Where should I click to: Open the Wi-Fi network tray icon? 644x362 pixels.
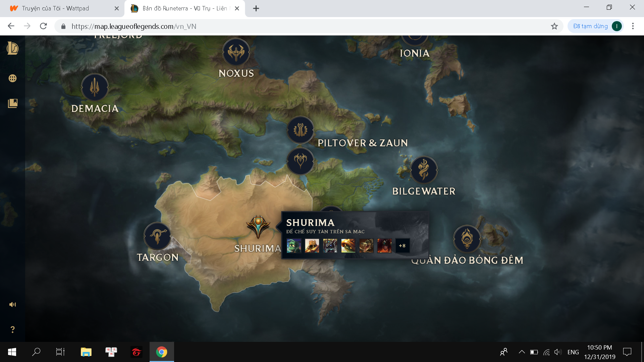(x=546, y=352)
